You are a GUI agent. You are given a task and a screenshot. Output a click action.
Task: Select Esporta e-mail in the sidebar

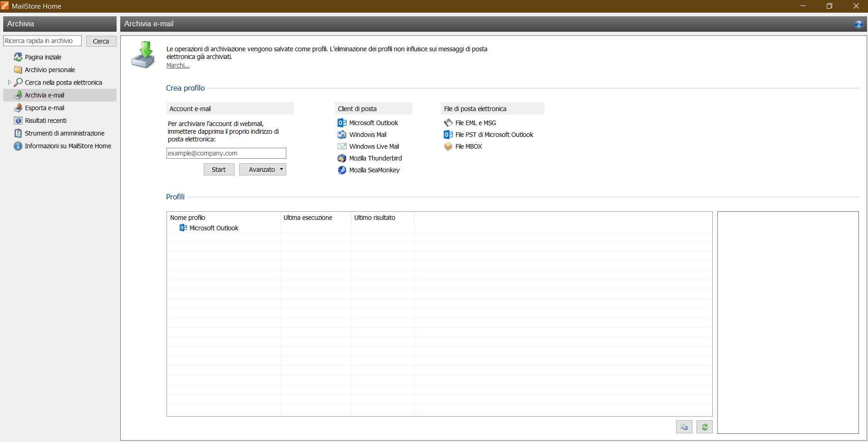pyautogui.click(x=44, y=108)
